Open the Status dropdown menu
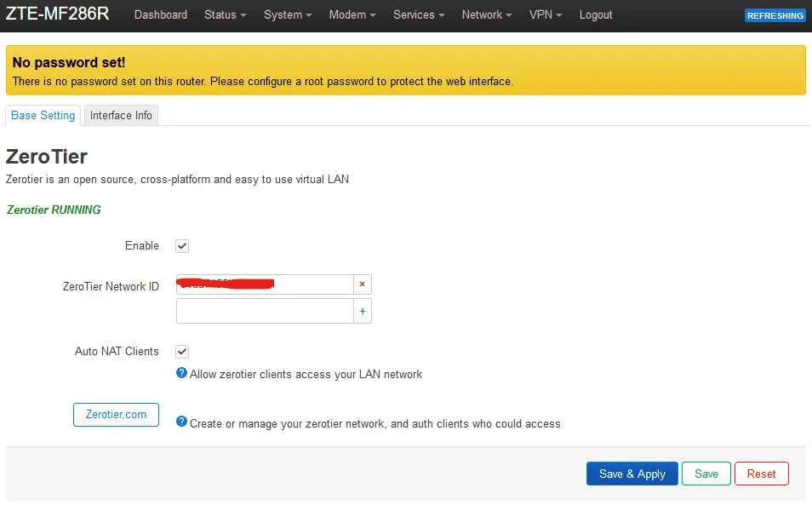The width and height of the screenshot is (812, 517). [x=225, y=15]
